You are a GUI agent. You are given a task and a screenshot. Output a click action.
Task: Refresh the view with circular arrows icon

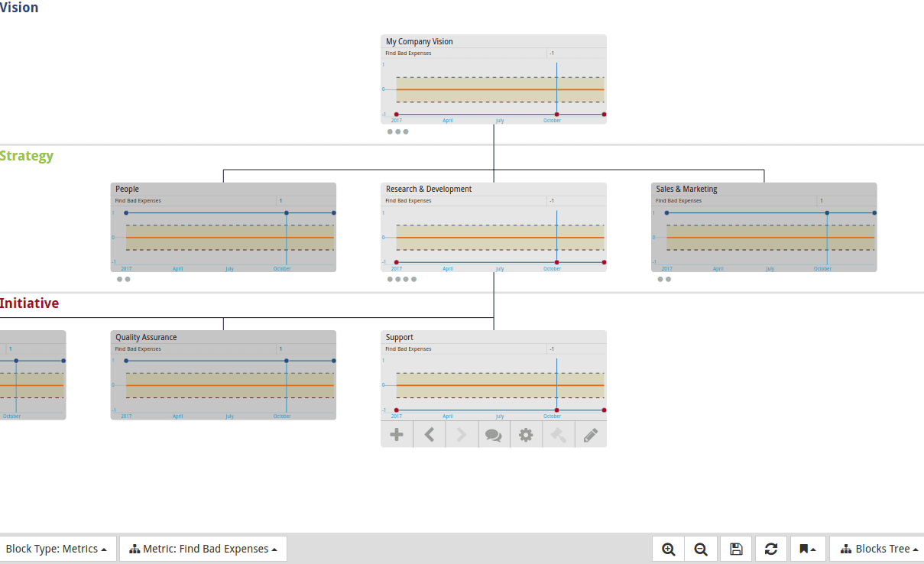coord(771,549)
